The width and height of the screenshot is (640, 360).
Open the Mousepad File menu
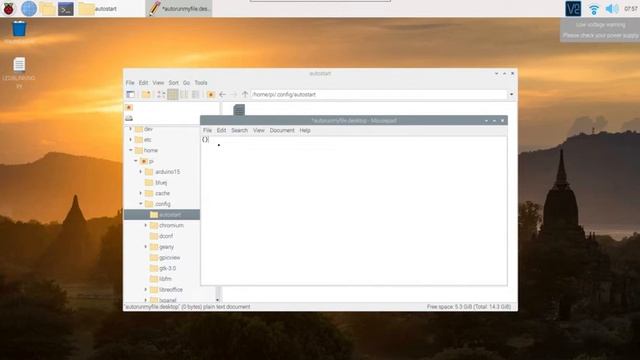(x=207, y=131)
